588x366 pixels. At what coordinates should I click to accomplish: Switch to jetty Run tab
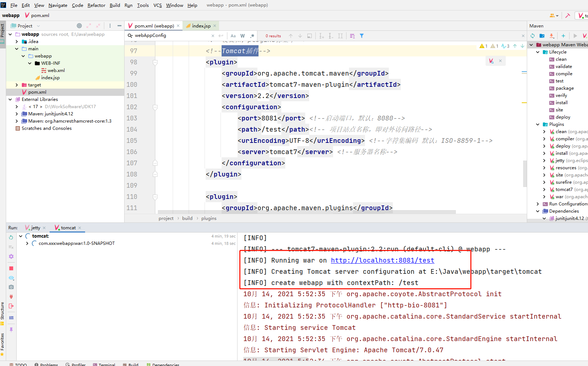click(35, 228)
